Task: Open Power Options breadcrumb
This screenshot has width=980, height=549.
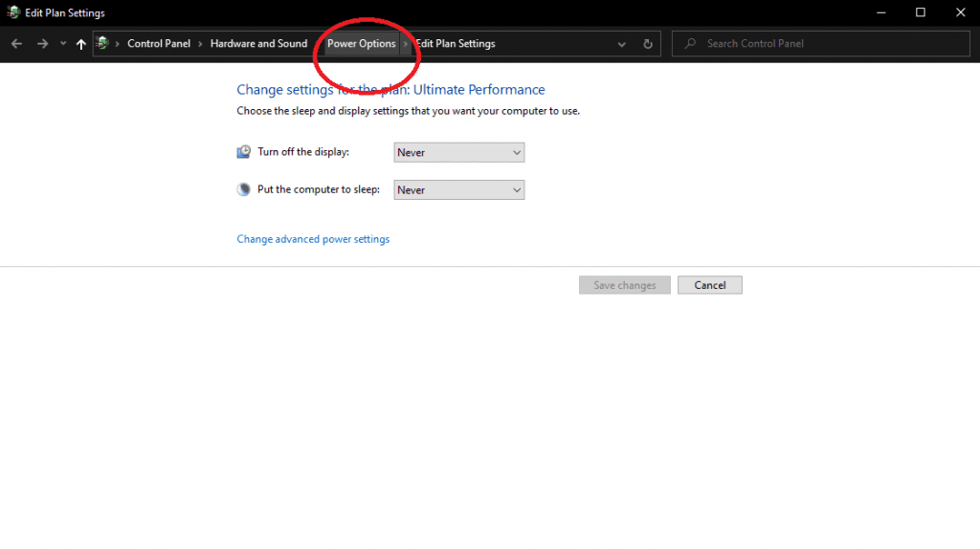Action: click(361, 44)
